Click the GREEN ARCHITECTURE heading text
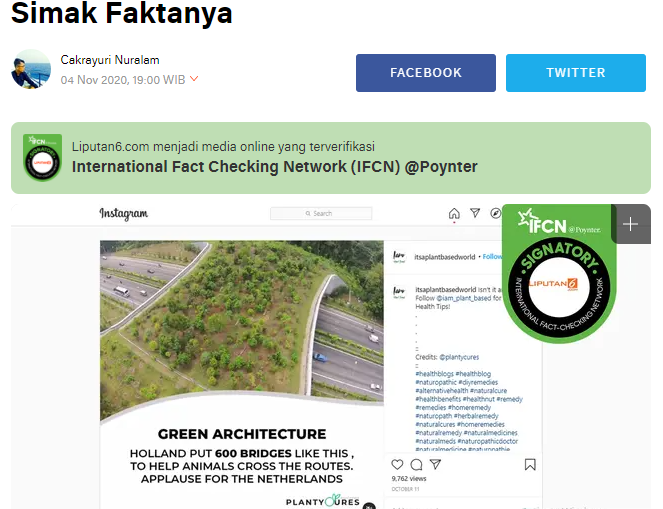Screen dimensions: 663x509 point(242,434)
